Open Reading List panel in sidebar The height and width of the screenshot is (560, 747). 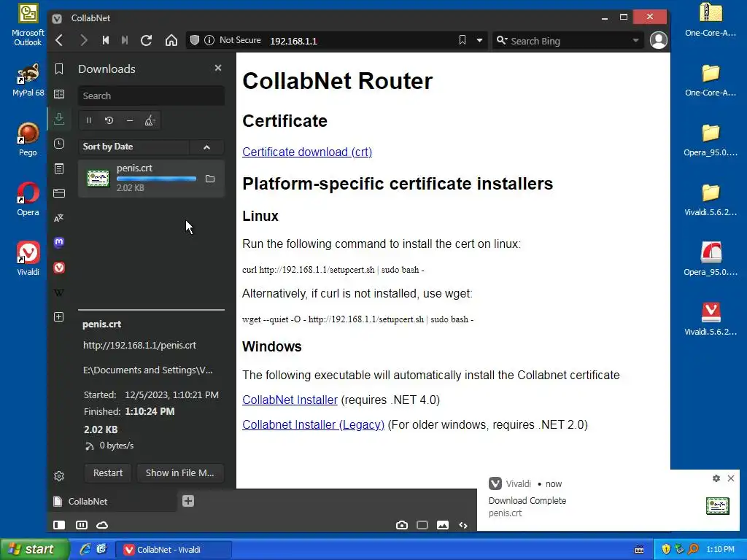59,94
